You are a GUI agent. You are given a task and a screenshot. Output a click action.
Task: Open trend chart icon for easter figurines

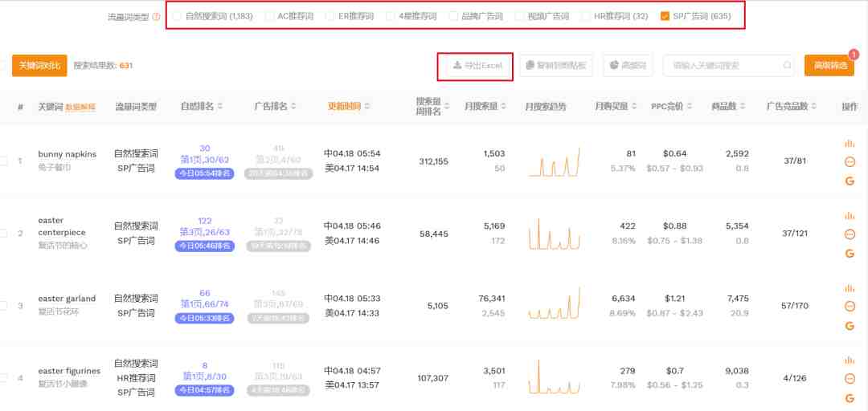850,360
